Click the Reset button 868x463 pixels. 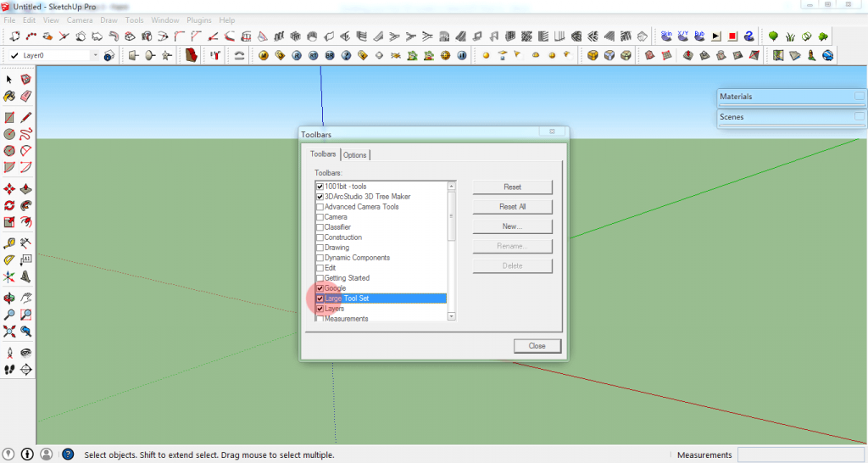click(512, 187)
